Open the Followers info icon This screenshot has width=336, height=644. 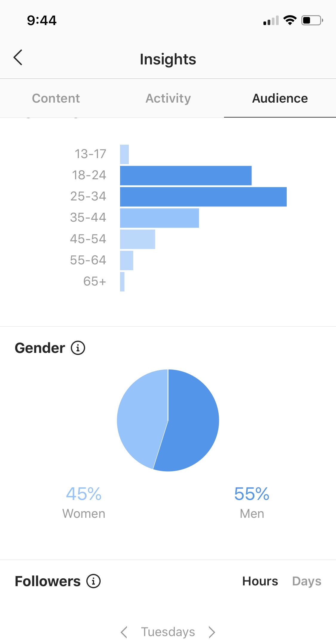pyautogui.click(x=93, y=581)
